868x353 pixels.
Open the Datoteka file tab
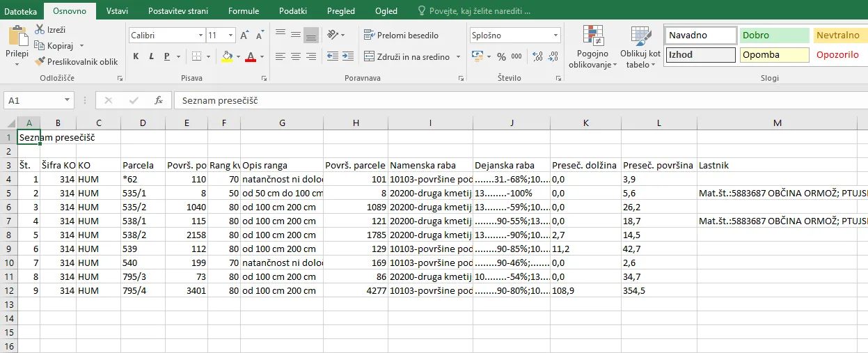[x=21, y=11]
